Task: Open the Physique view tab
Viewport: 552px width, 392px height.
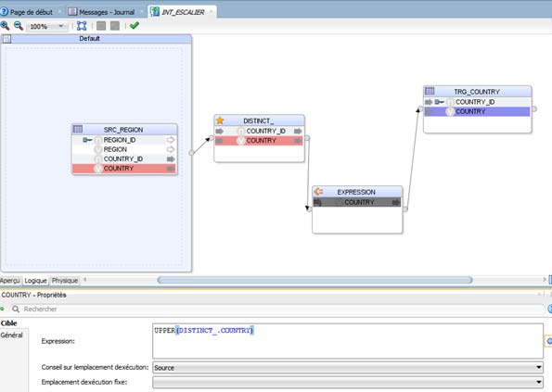Action: [x=65, y=281]
